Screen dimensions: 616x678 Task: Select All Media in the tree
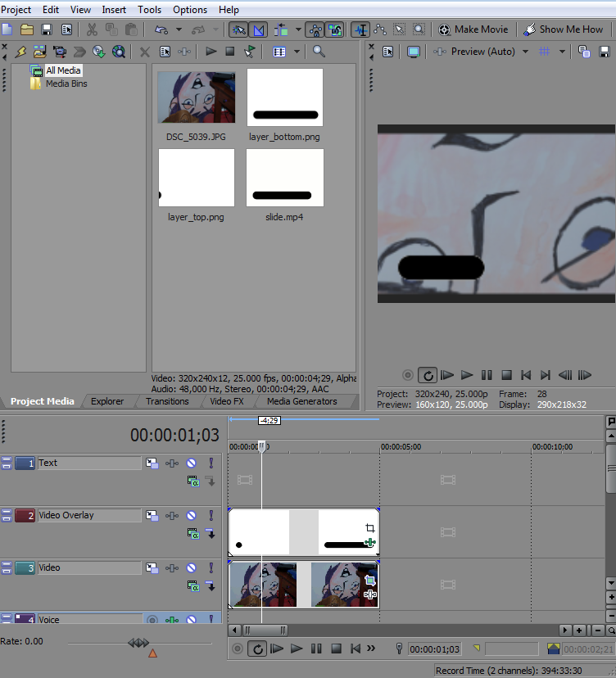[63, 70]
